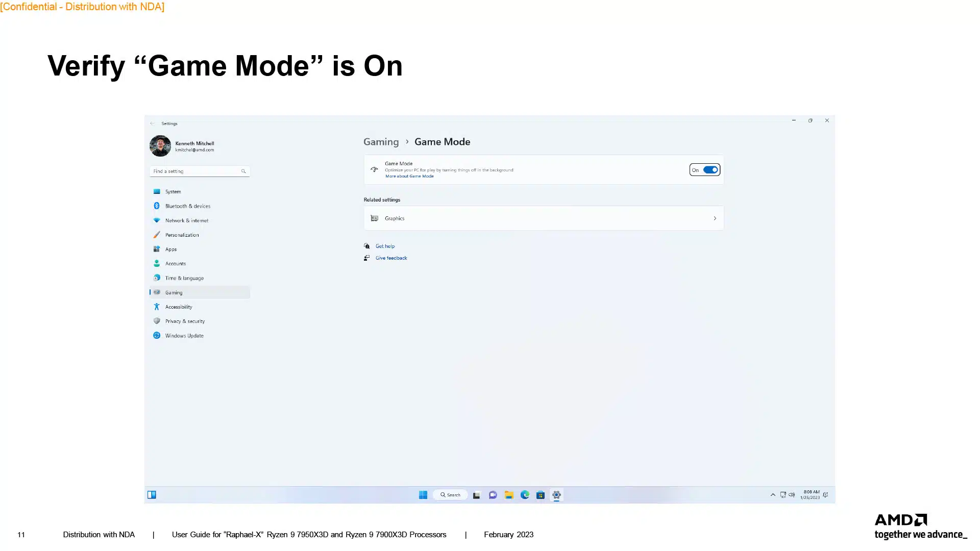Click the search magnifier icon in settings
Viewport: 980px width, 551px height.
click(243, 171)
